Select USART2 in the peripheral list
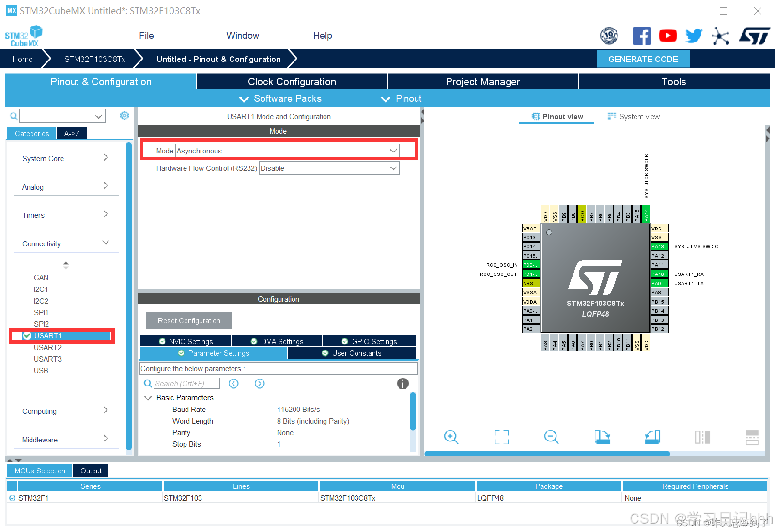The height and width of the screenshot is (532, 775). pyautogui.click(x=47, y=348)
